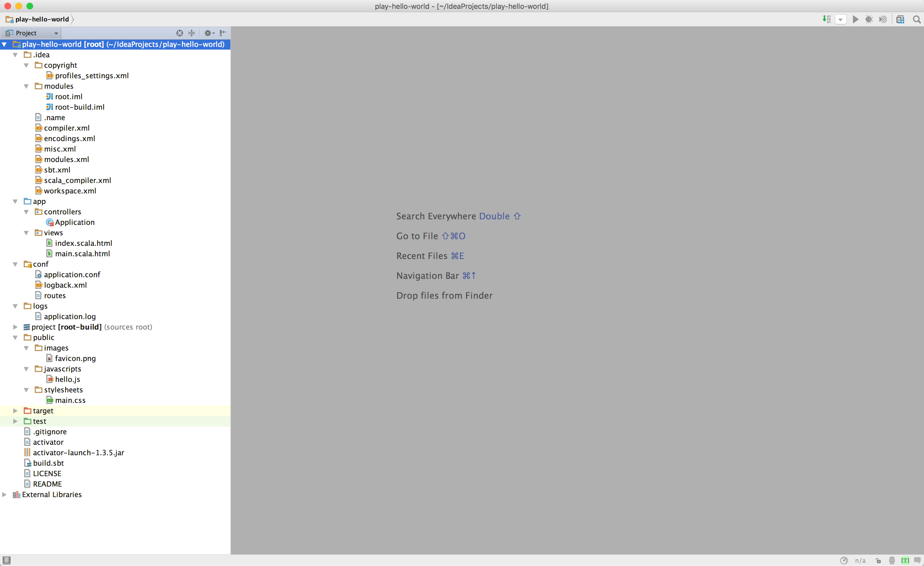
Task: Open Project Structure from the toolbar
Action: point(900,19)
